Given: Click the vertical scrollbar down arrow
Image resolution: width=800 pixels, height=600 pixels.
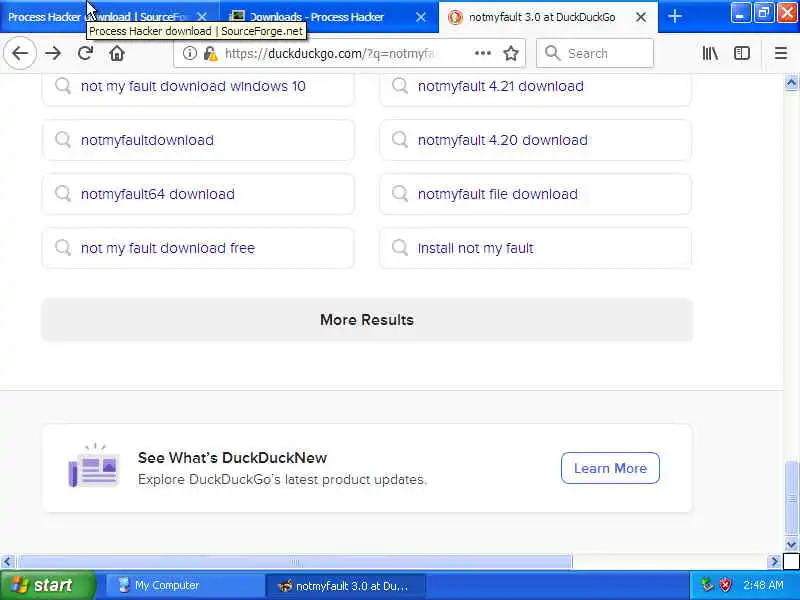Looking at the screenshot, I should 791,544.
